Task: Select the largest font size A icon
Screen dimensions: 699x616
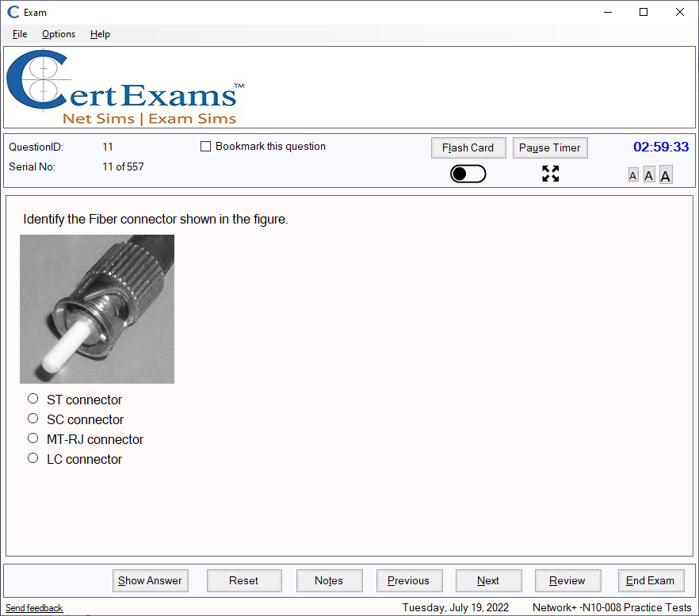Action: click(x=666, y=174)
